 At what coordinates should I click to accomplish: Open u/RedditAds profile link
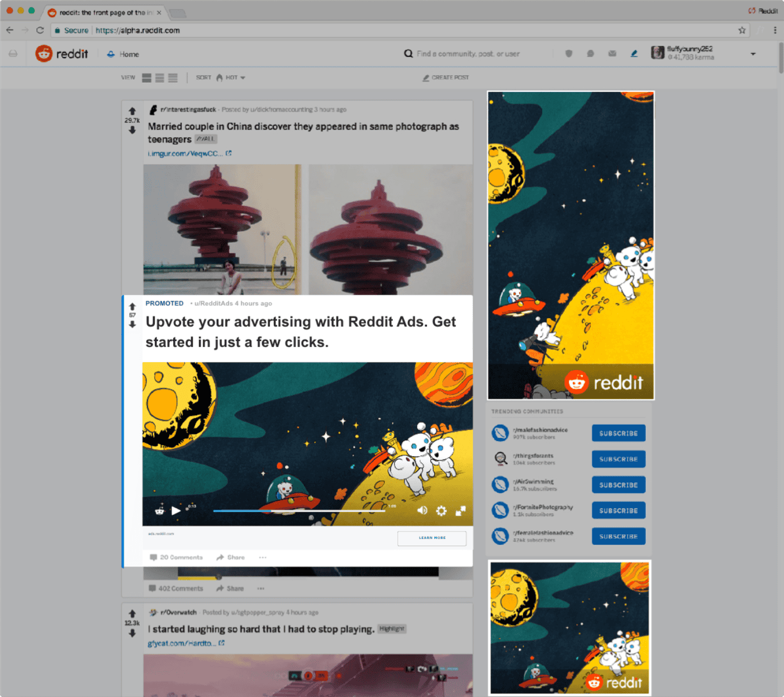tap(213, 304)
